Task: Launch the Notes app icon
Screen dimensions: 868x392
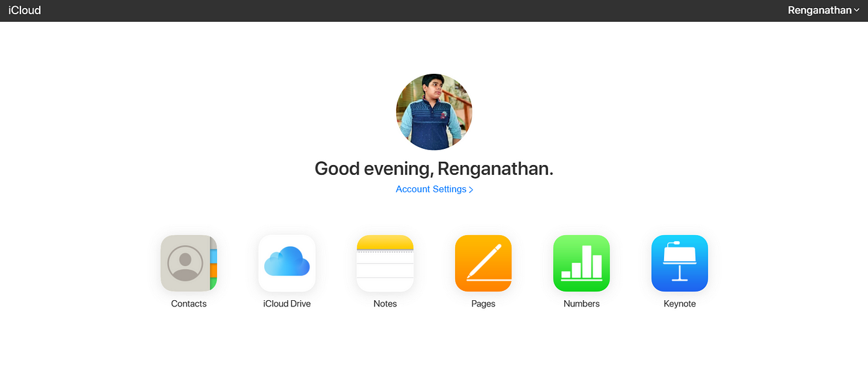Action: pos(385,263)
